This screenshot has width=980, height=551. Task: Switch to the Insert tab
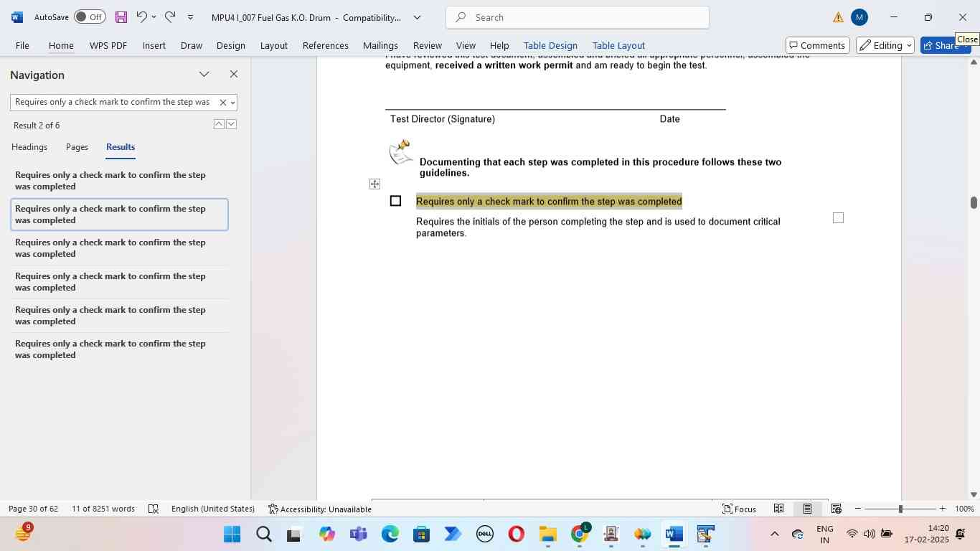tap(154, 45)
